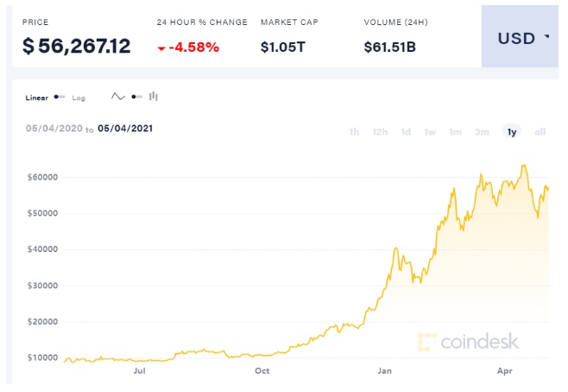Select the 12h time range
This screenshot has height=392, width=568.
(x=380, y=131)
